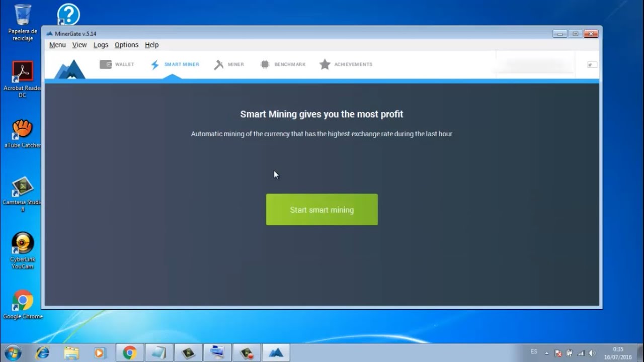This screenshot has width=644, height=362.
Task: Open the Logs menu
Action: [x=101, y=45]
